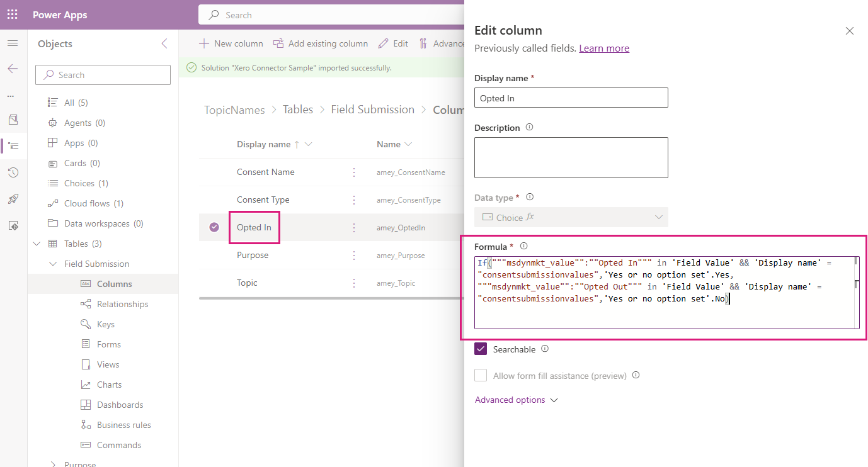Screen dimensions: 868x467
Task: Open more options for Consent Type row
Action: coord(354,200)
